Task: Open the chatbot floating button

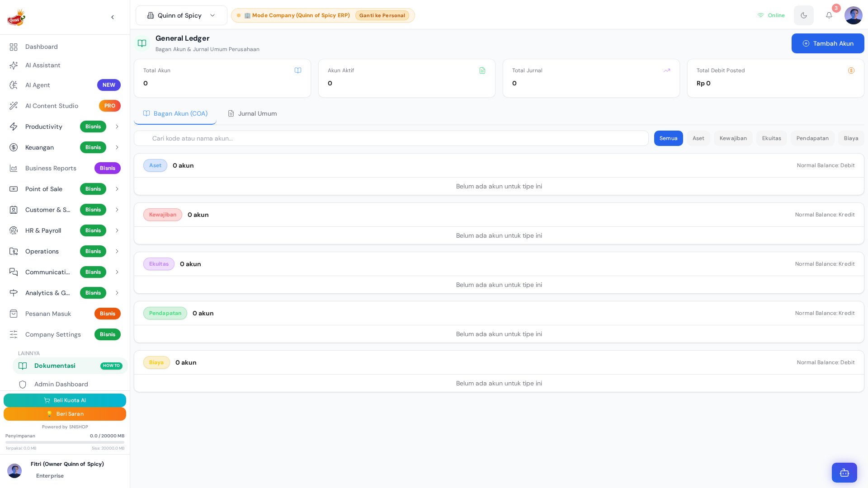Action: 844,473
